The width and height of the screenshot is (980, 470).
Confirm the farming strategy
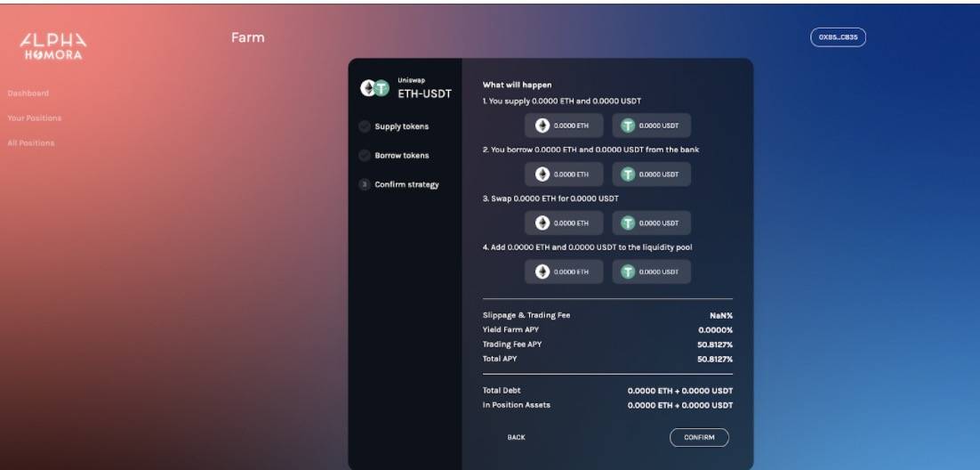click(699, 437)
